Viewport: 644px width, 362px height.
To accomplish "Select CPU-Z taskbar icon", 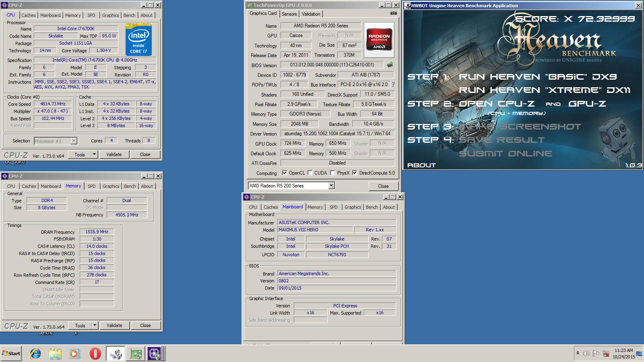I will tap(154, 354).
